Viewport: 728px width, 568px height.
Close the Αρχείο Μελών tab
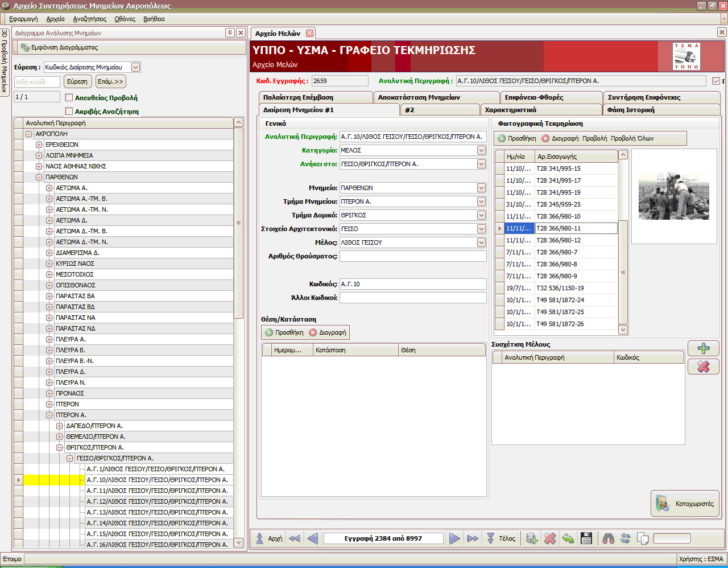coord(309,34)
